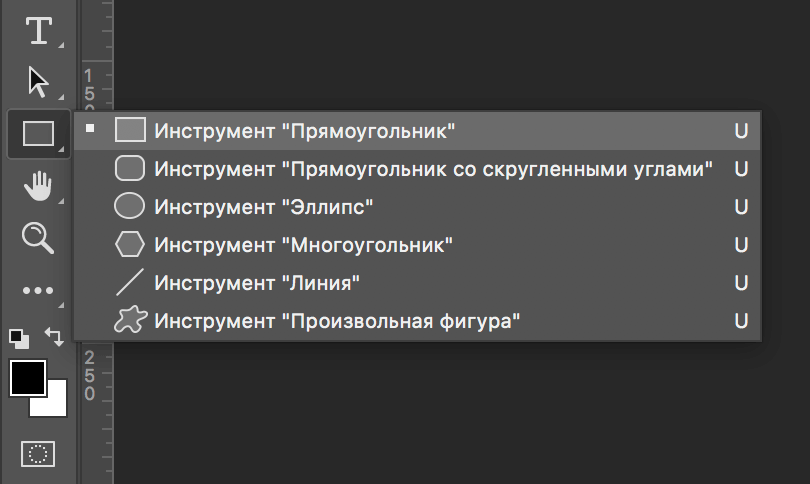This screenshot has width=810, height=484.
Task: Click the Rectangle shape tool in toolbar
Action: click(38, 133)
